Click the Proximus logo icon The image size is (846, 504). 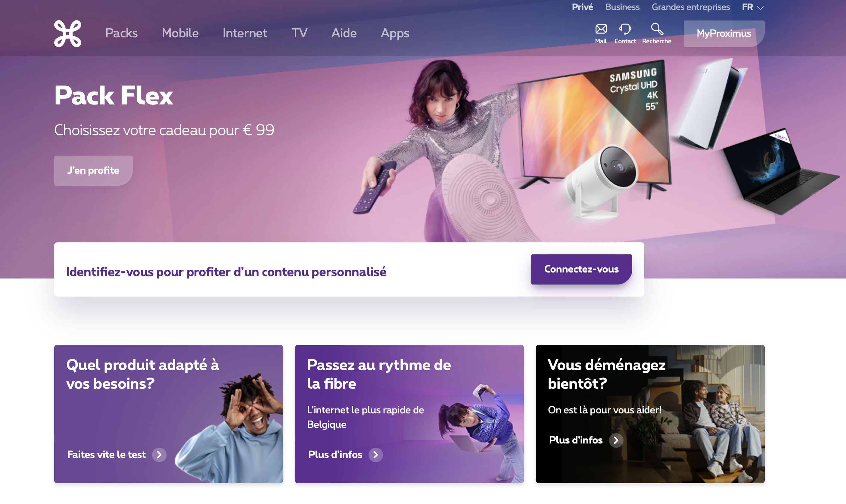click(67, 33)
